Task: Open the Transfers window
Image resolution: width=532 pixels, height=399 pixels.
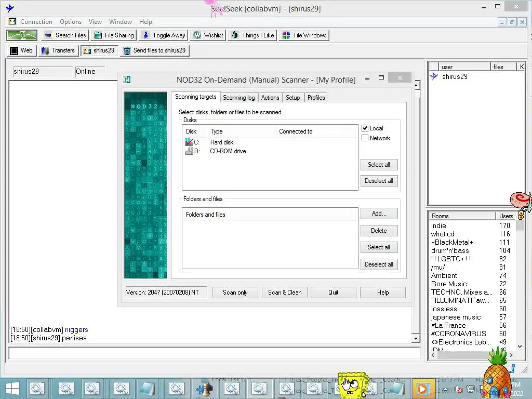Action: [x=58, y=50]
